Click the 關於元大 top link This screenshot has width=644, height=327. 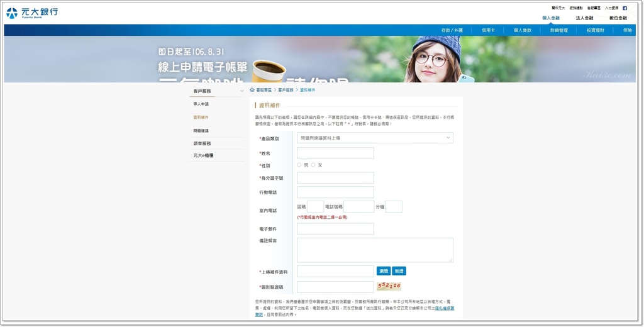[x=558, y=8]
